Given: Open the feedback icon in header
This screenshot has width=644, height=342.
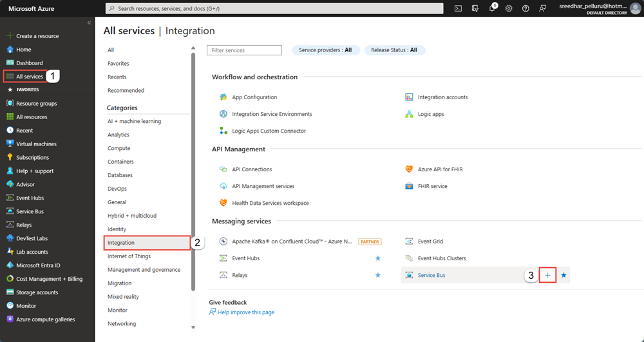Looking at the screenshot, I should 542,8.
